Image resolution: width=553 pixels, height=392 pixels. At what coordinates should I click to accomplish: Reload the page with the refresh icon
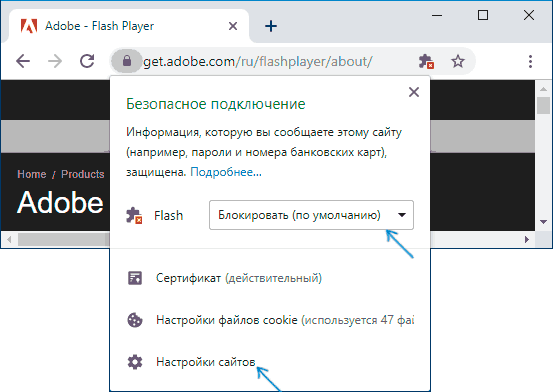87,61
